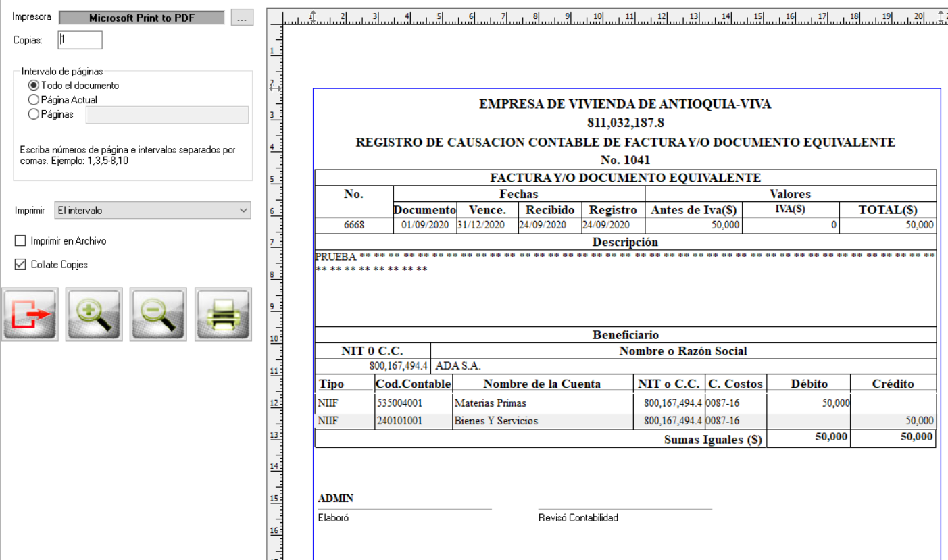Click the top margin marker on vertical ruler
The image size is (948, 560).
(x=274, y=88)
